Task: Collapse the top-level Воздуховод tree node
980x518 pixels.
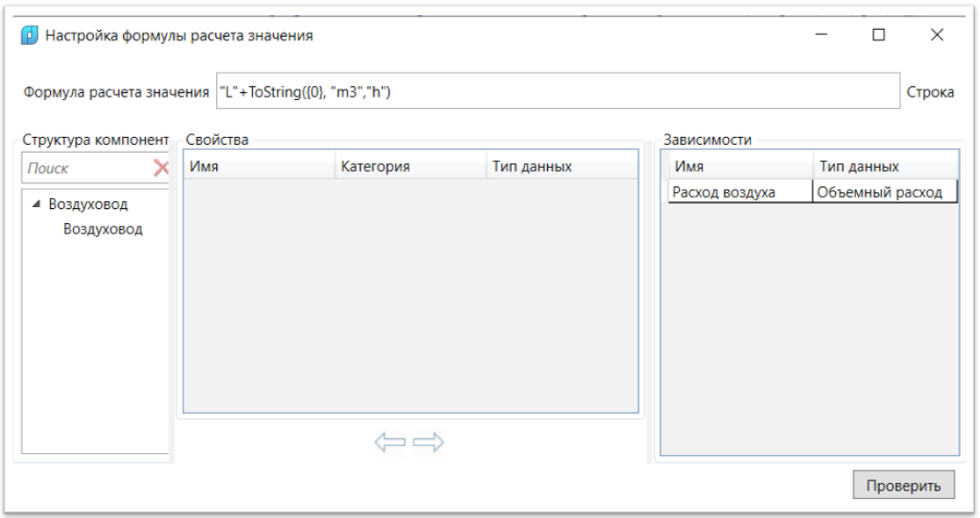Action: point(36,205)
